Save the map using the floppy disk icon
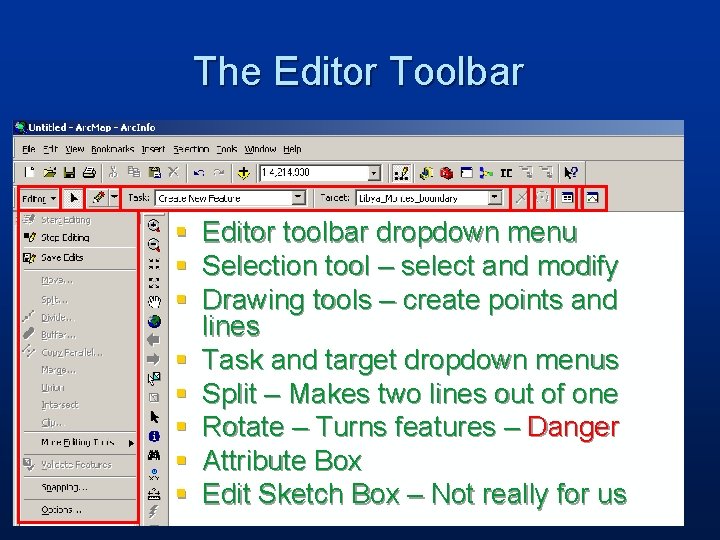This screenshot has width=720, height=540. pyautogui.click(x=69, y=173)
